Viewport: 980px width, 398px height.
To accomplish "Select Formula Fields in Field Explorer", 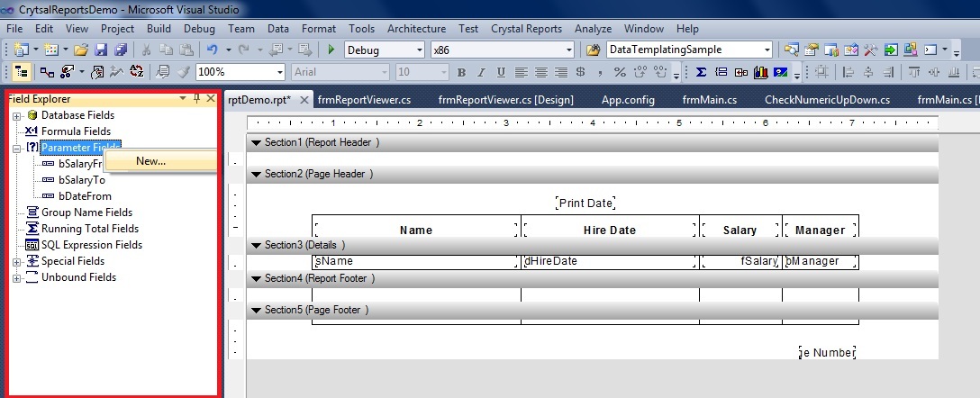I will (77, 131).
